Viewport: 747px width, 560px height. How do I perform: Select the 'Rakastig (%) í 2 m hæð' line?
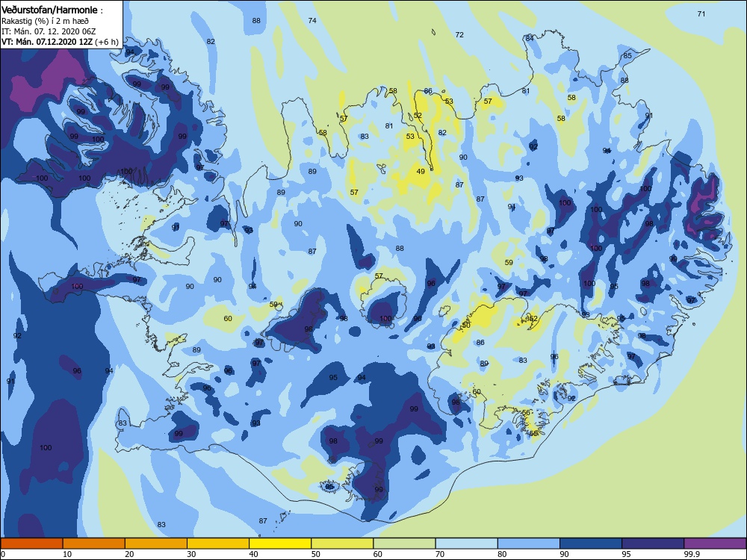[x=45, y=21]
